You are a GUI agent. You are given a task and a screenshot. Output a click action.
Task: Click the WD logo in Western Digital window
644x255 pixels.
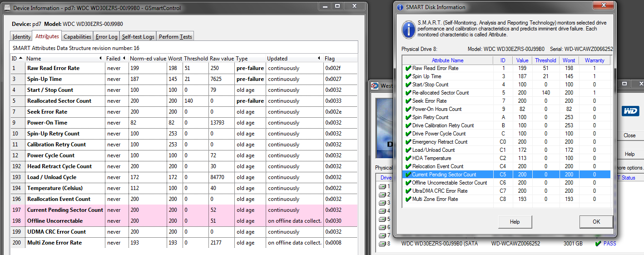point(631,112)
